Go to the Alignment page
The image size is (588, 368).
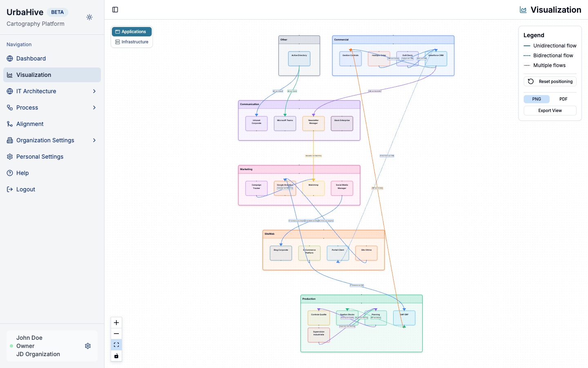[x=52, y=124]
